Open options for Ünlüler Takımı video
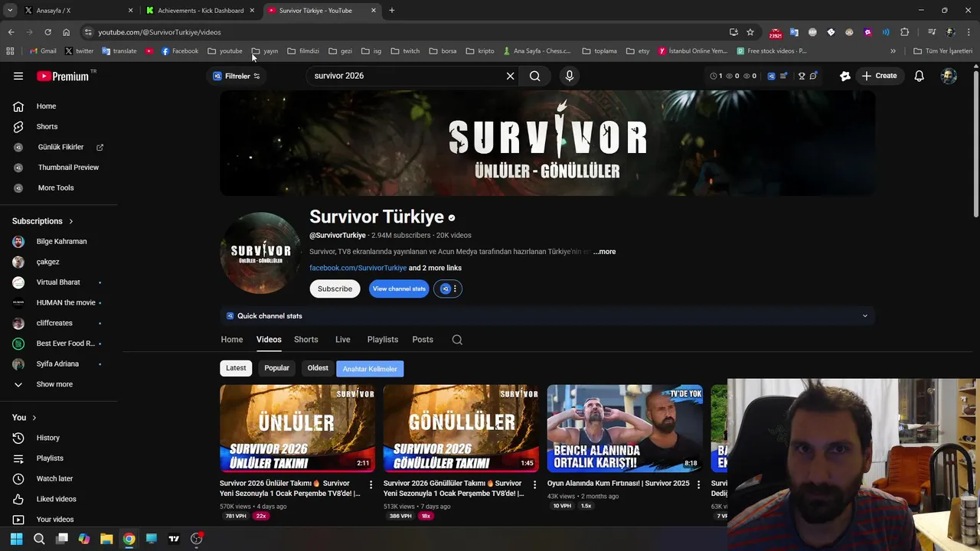This screenshot has width=980, height=551. [371, 484]
